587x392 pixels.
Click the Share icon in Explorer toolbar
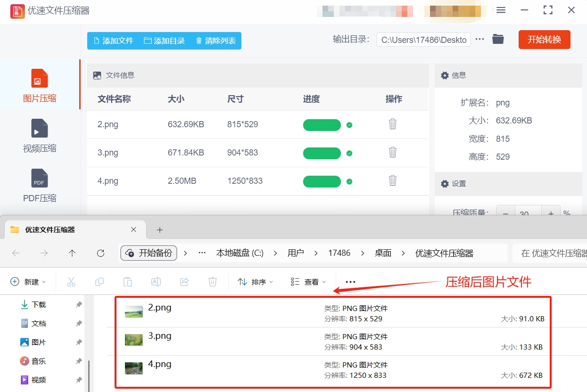184,282
